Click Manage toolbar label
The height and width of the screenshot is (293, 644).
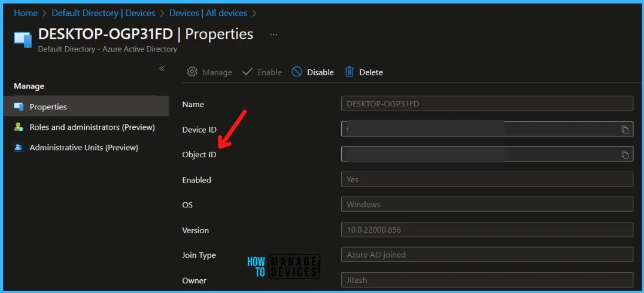tap(217, 72)
